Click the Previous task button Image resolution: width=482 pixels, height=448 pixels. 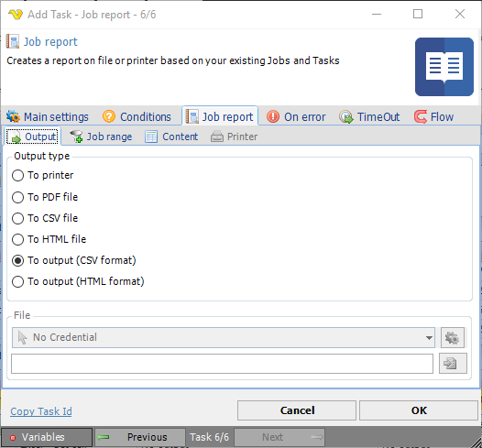pos(140,437)
